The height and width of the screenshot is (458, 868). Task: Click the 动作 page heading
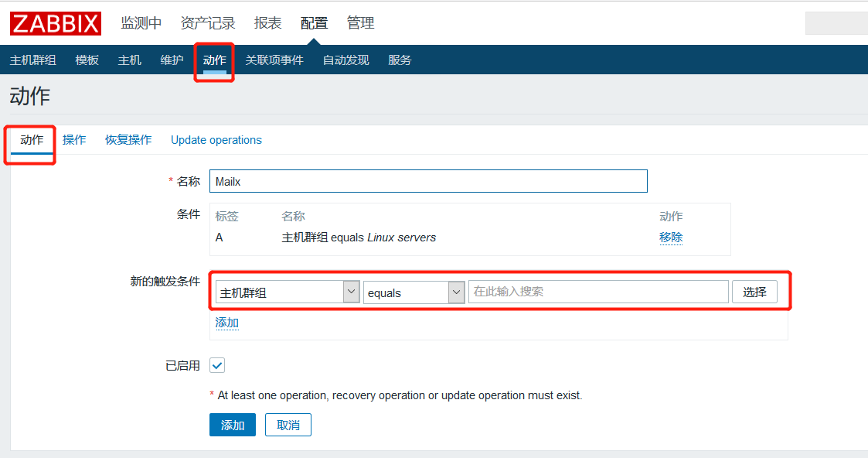(x=30, y=96)
